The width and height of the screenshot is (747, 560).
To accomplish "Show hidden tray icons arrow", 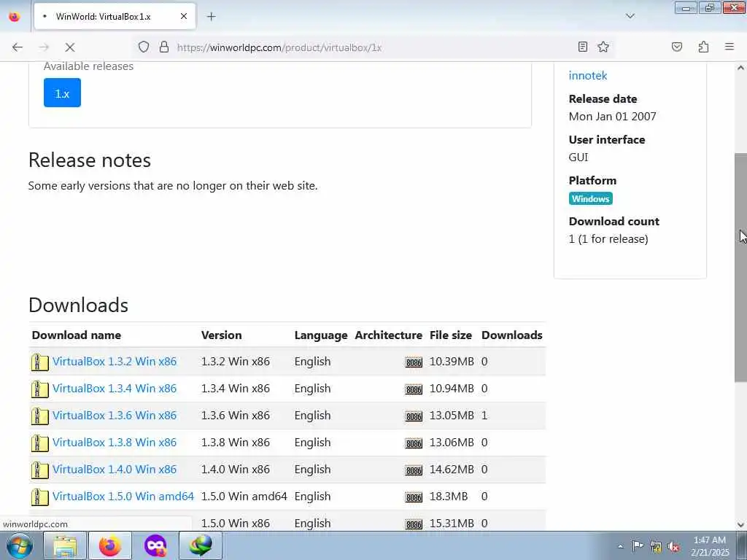I will [x=620, y=546].
